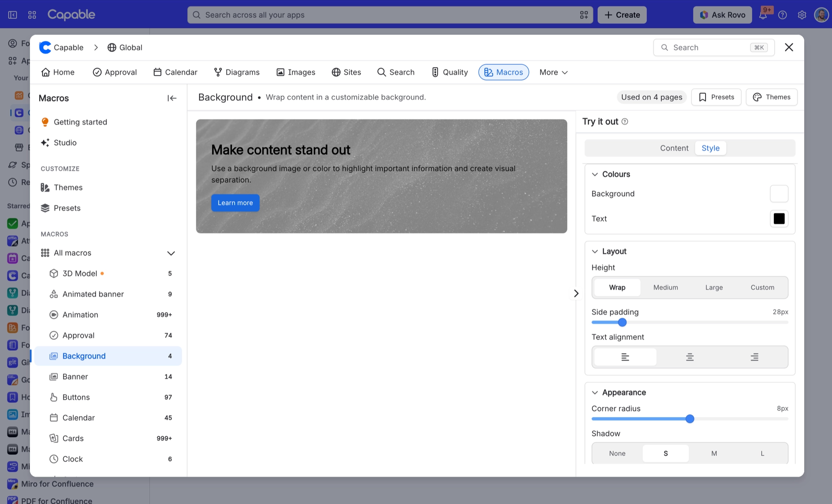The height and width of the screenshot is (504, 832).
Task: Open the settings gear icon
Action: coord(802,15)
